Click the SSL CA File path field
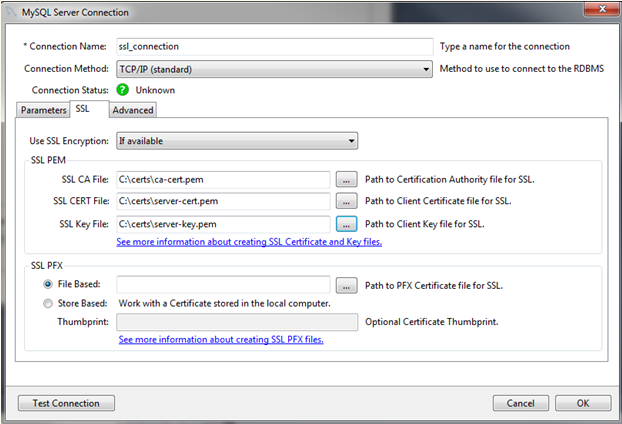 pyautogui.click(x=223, y=179)
